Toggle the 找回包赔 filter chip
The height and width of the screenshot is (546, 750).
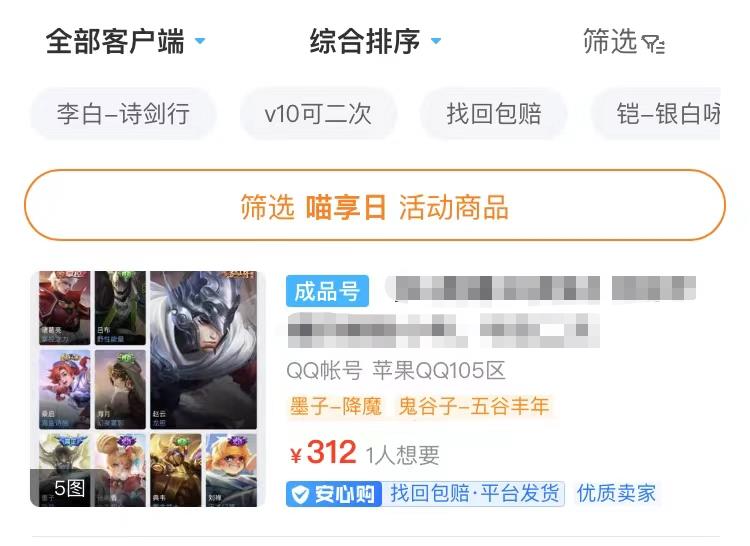[494, 114]
